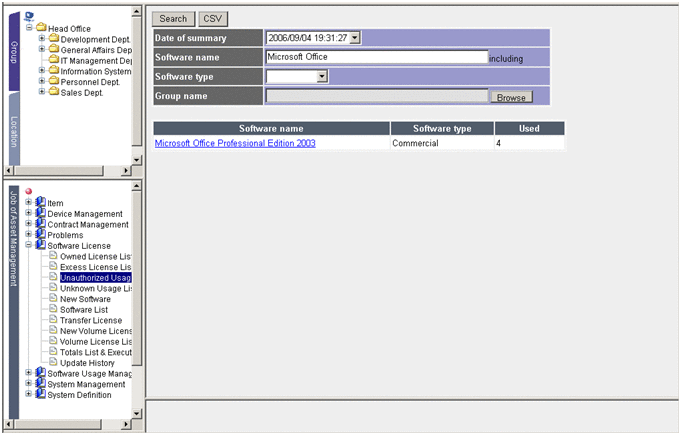The width and height of the screenshot is (683, 437).
Task: Expand the Personnel Dept. node
Action: (42, 81)
